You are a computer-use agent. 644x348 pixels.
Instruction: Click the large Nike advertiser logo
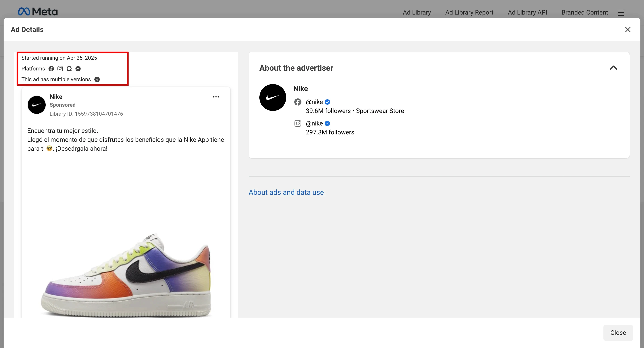pyautogui.click(x=273, y=98)
